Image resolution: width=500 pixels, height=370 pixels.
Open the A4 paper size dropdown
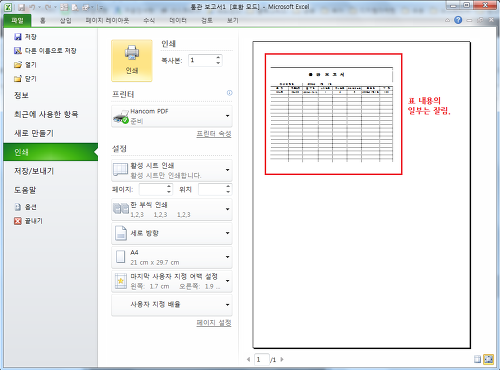tap(172, 257)
